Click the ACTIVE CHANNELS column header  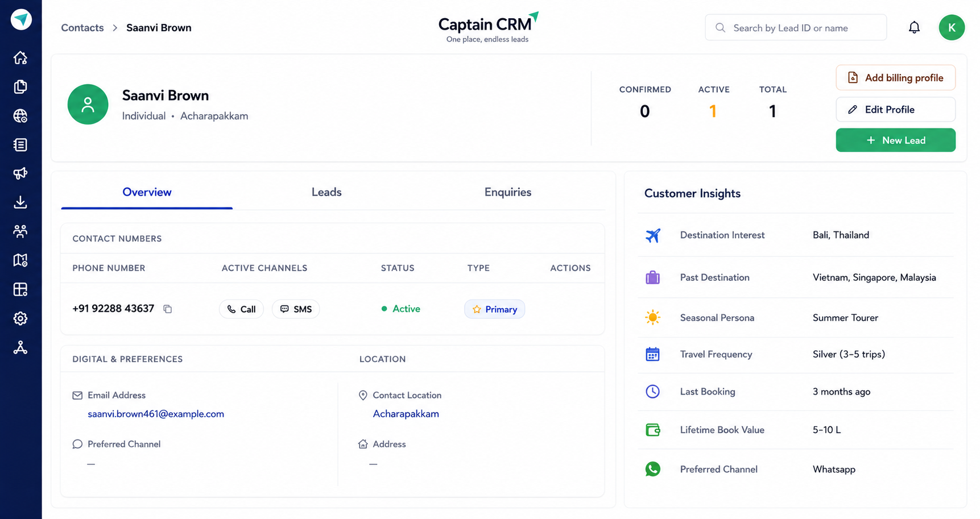tap(264, 268)
